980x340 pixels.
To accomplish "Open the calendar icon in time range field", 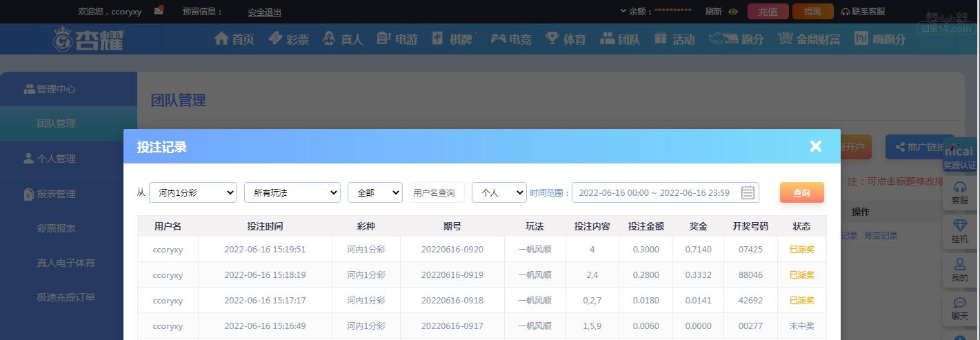I will (748, 192).
